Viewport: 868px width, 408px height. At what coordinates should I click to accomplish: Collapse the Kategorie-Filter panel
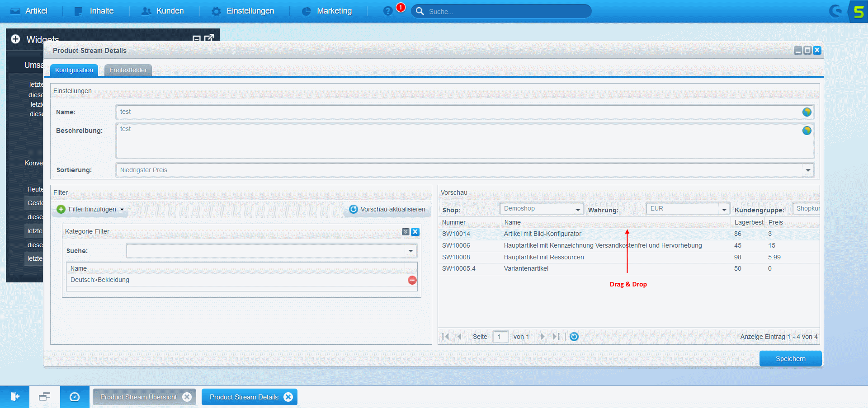coord(406,232)
